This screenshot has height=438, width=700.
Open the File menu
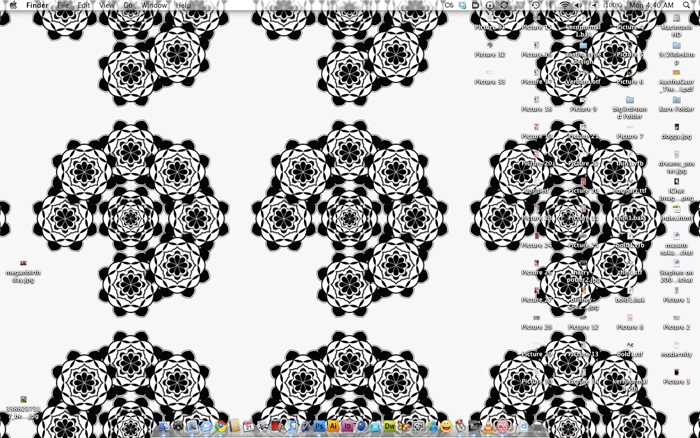[63, 5]
